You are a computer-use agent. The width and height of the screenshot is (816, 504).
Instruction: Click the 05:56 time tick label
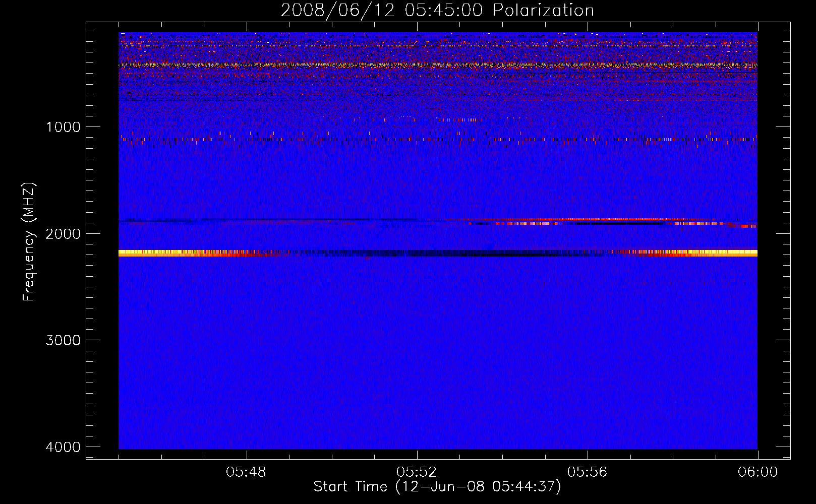587,472
